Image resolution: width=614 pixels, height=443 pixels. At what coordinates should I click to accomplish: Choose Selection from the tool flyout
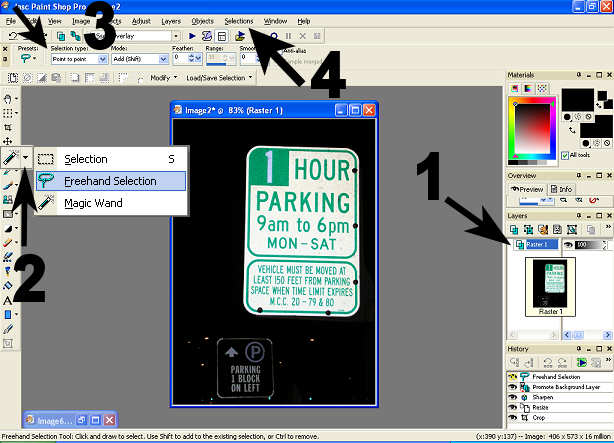tap(111, 159)
